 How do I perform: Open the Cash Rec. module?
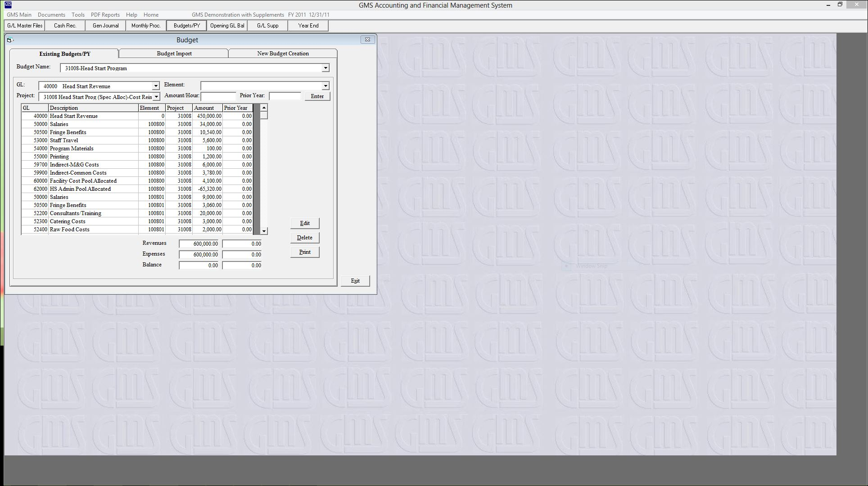(64, 26)
